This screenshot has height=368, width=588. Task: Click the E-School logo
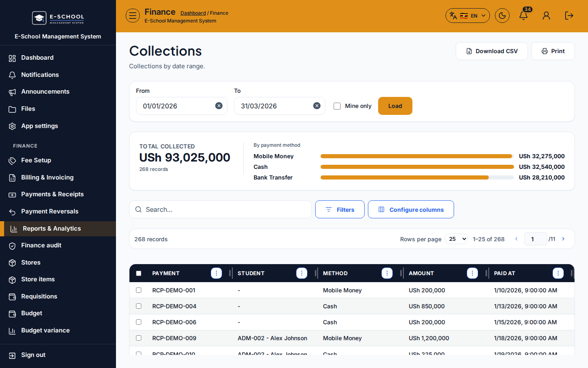click(x=58, y=18)
